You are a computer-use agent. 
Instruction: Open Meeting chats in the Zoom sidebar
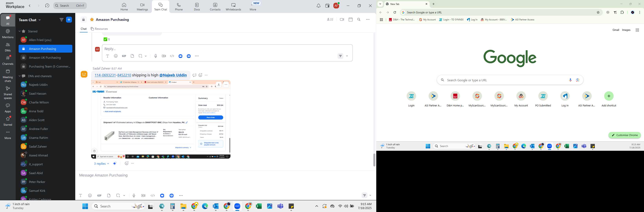(x=8, y=76)
